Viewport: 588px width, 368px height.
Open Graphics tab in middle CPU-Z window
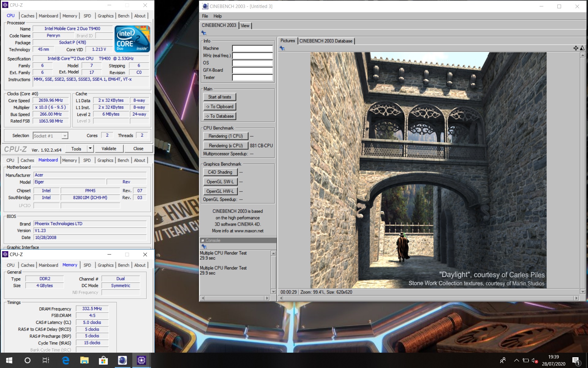pos(105,160)
